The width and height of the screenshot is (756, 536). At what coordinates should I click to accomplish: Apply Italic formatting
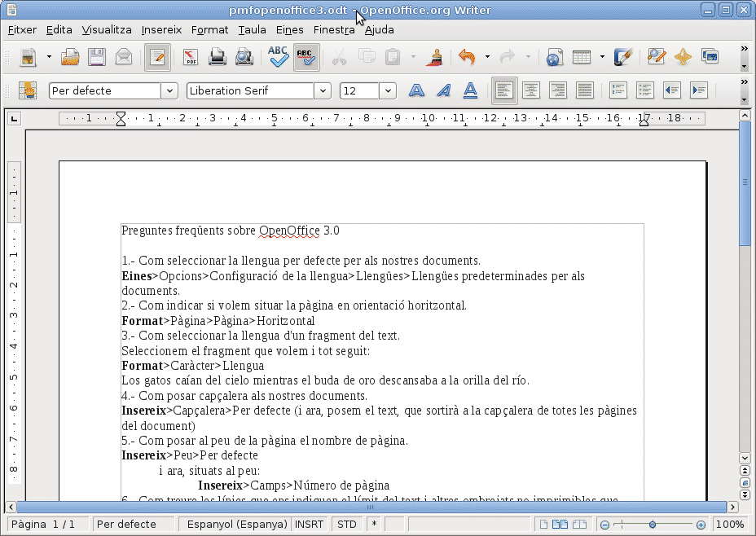(443, 90)
